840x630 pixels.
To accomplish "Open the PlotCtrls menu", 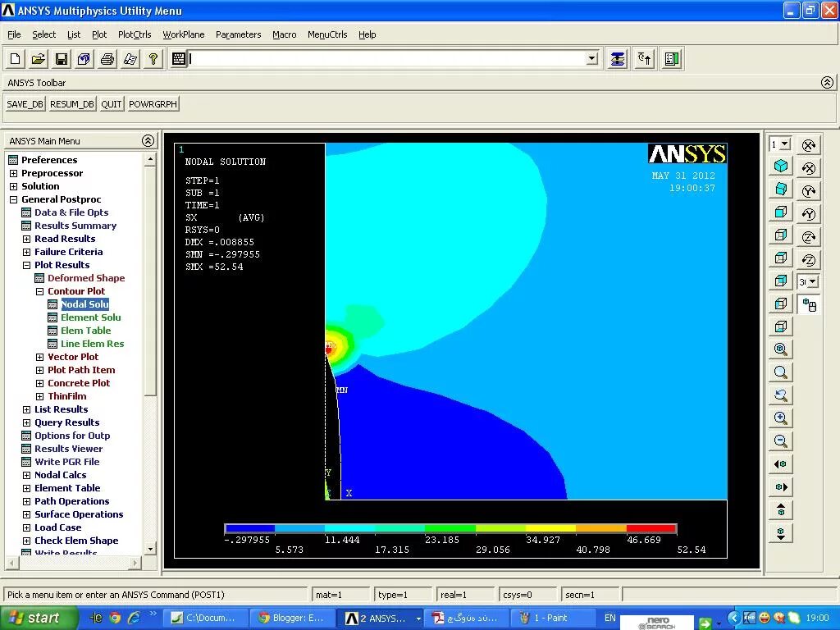I will tap(135, 34).
